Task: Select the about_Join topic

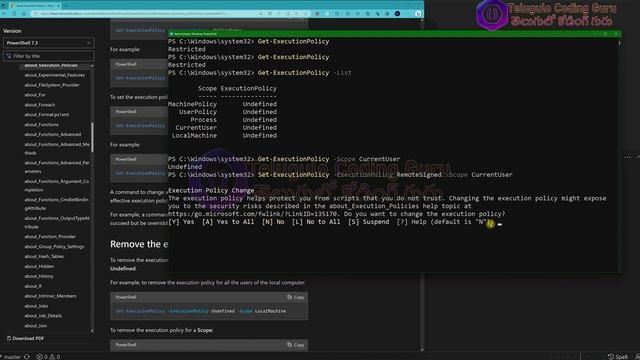Action: (36, 326)
